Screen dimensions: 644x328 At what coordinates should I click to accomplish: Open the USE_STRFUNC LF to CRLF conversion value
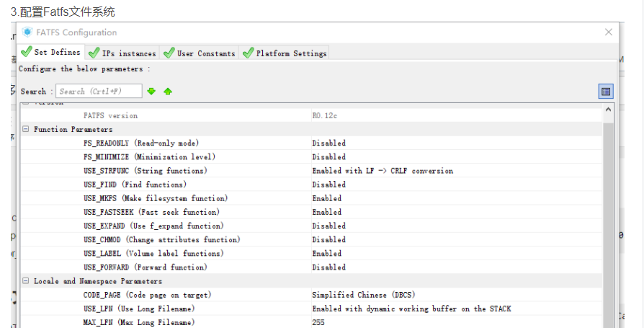coord(383,171)
